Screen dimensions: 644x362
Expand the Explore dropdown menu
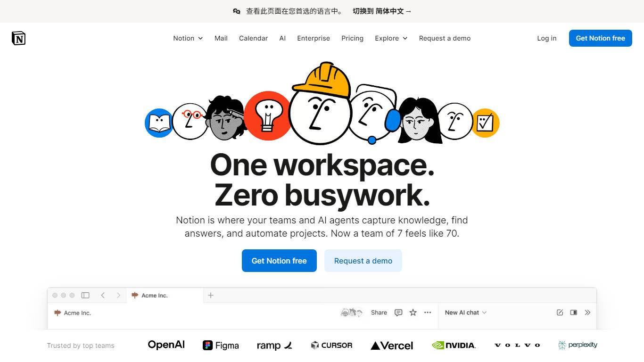pos(391,38)
